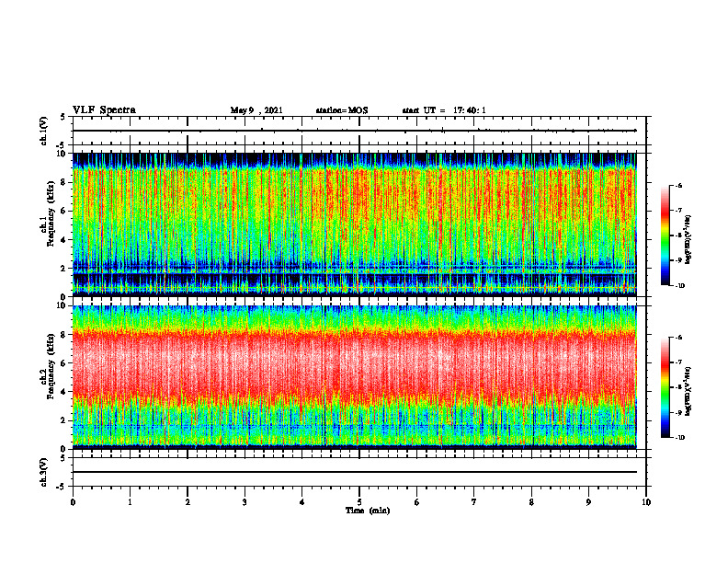Click inside the ch.1 spectrogram panel
Screen dimensions: 728x563
point(354,224)
